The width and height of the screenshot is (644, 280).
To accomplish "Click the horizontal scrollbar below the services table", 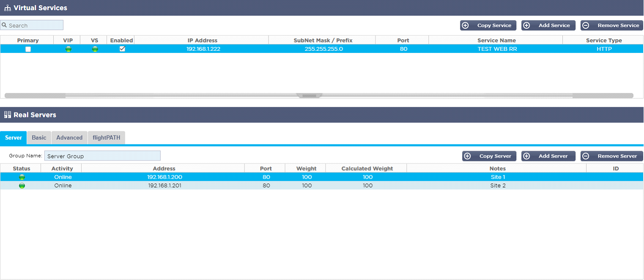I will [x=310, y=95].
